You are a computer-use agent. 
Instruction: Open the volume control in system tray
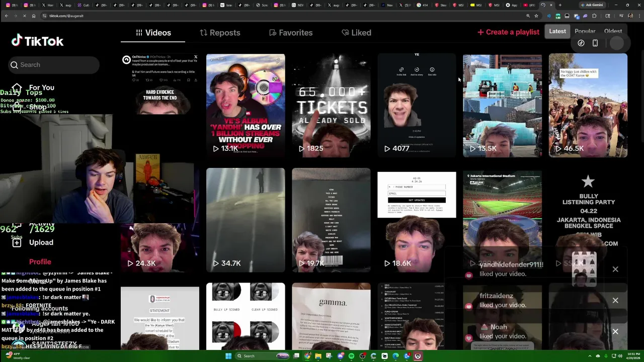point(620,356)
